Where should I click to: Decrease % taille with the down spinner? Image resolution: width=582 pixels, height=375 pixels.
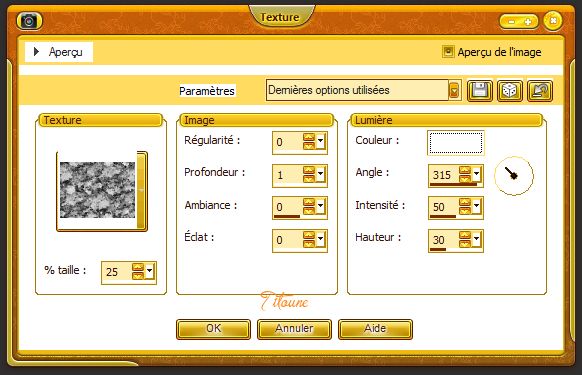pos(138,277)
